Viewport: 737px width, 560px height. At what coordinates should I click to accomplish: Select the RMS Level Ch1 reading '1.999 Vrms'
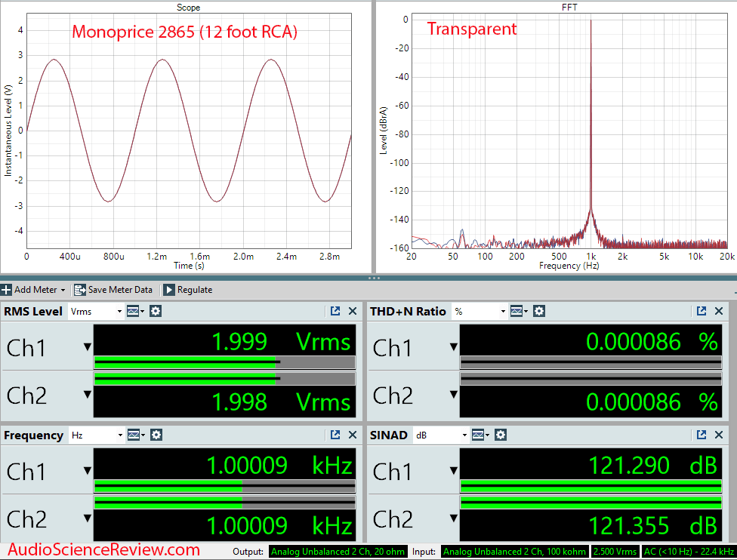281,342
